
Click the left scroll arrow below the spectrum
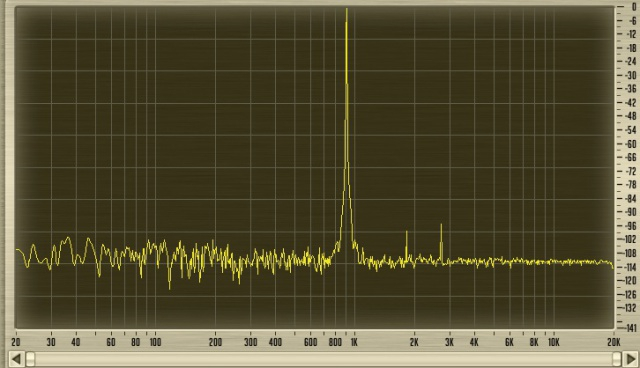[16, 359]
